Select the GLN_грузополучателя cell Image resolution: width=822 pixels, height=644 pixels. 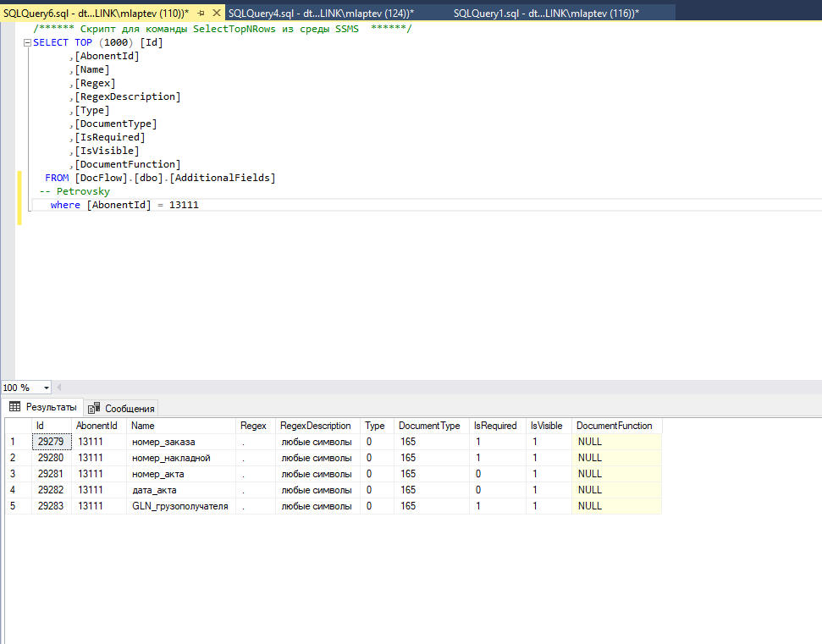[179, 506]
